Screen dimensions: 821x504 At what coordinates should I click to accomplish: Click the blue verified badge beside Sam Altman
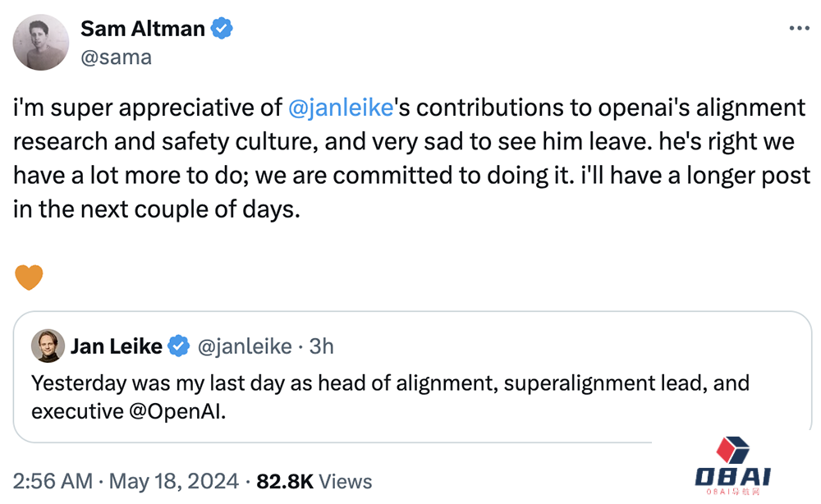[222, 28]
